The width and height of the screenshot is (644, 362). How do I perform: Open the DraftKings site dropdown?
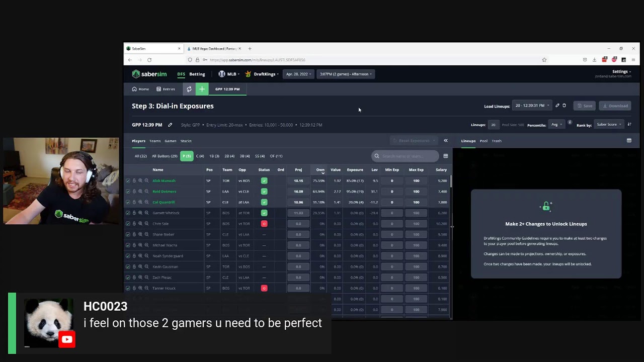(x=262, y=74)
